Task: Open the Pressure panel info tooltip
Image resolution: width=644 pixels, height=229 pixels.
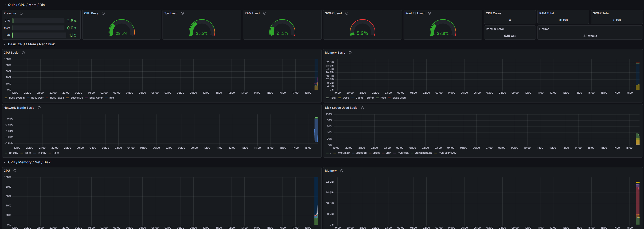Action: [21, 13]
